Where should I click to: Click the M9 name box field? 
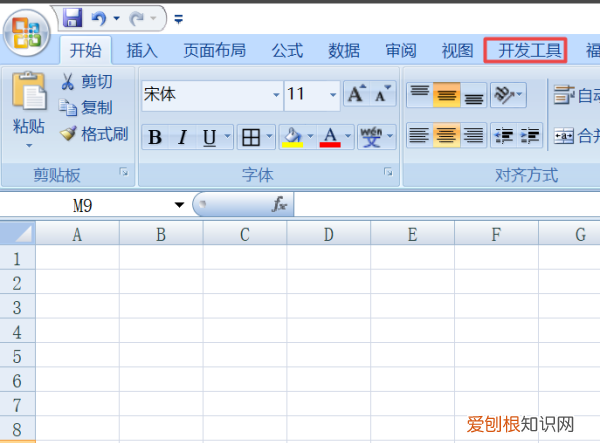pos(85,205)
